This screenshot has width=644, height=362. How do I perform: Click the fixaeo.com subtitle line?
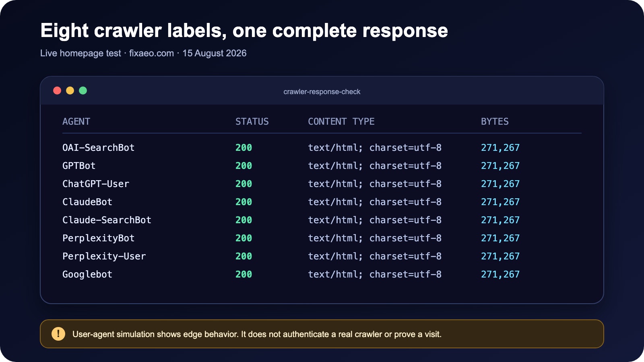(x=143, y=53)
